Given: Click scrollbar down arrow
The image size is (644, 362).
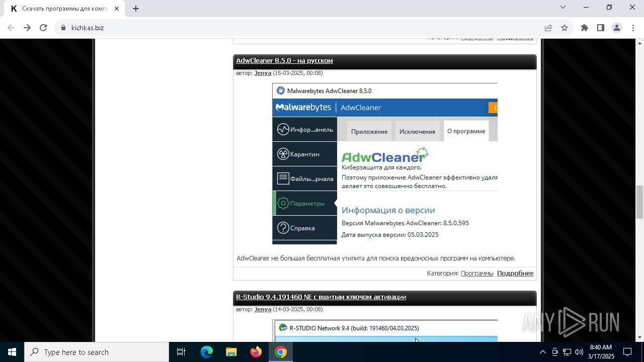Looking at the screenshot, I should (639, 337).
